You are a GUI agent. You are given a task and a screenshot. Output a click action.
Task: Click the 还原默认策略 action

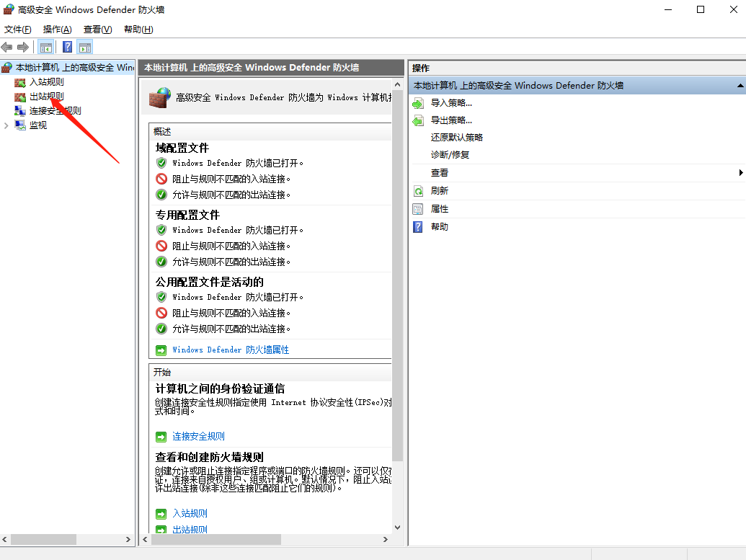457,137
